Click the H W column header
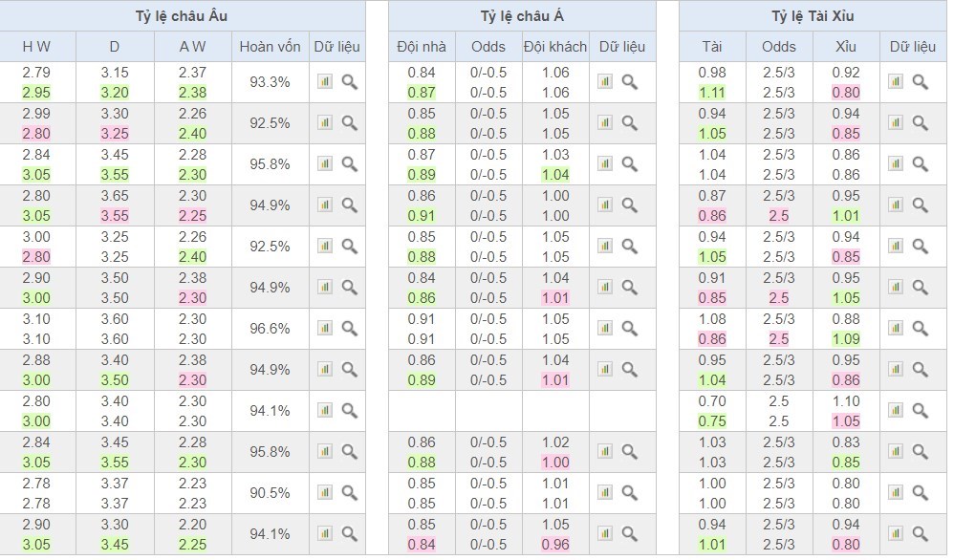This screenshot has width=954, height=560. point(36,47)
